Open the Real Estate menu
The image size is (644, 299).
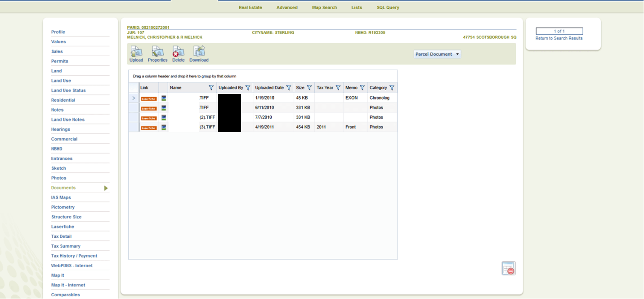pos(250,7)
